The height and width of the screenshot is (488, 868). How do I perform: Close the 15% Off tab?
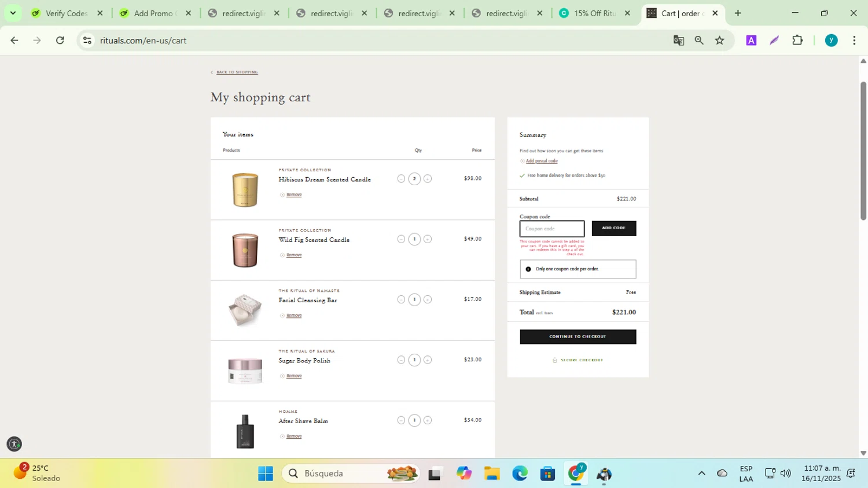click(627, 13)
